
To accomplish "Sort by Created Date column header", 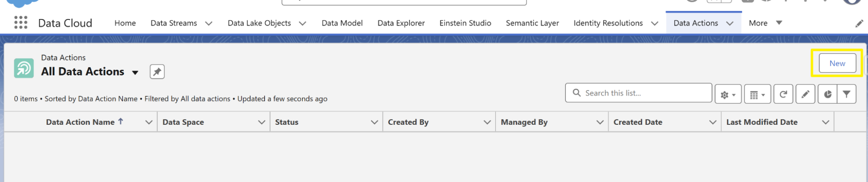I will [638, 122].
